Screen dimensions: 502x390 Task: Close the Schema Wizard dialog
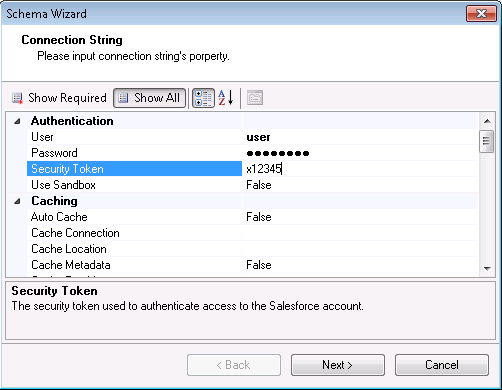[481, 14]
